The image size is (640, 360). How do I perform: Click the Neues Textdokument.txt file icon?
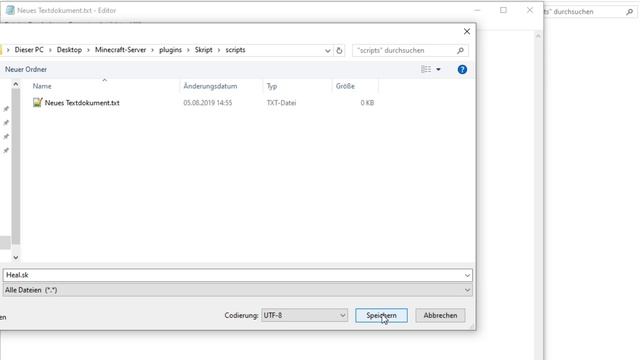pyautogui.click(x=37, y=102)
